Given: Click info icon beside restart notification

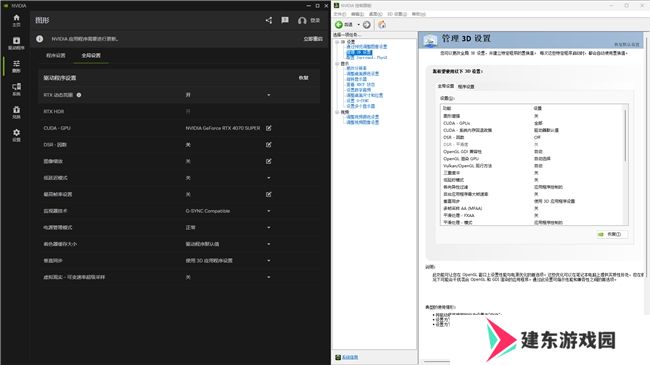Looking at the screenshot, I should pyautogui.click(x=39, y=39).
